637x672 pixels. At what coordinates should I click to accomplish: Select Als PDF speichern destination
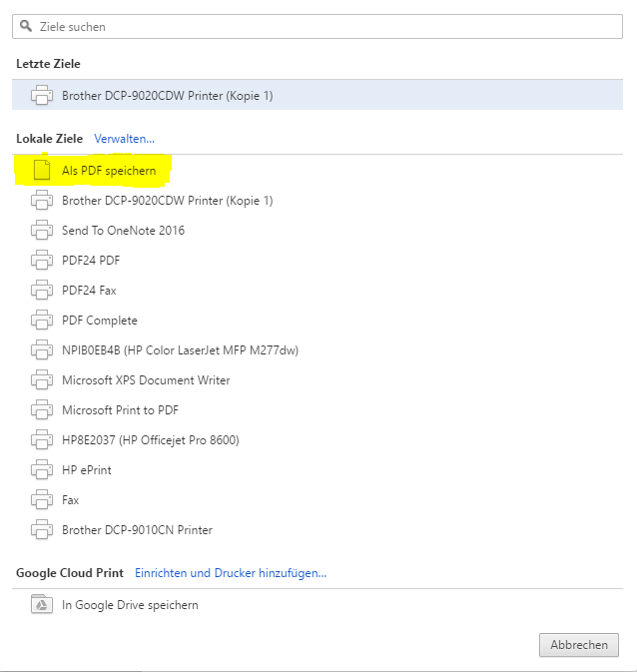pos(109,171)
